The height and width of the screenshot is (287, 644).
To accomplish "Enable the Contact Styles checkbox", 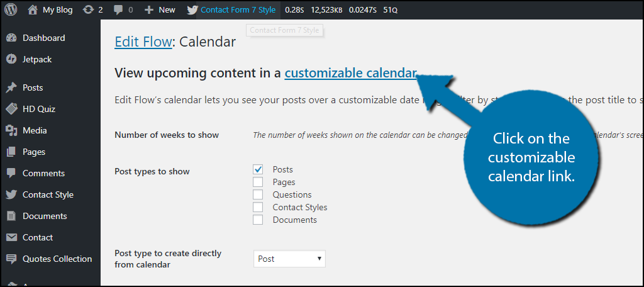I will [x=258, y=207].
